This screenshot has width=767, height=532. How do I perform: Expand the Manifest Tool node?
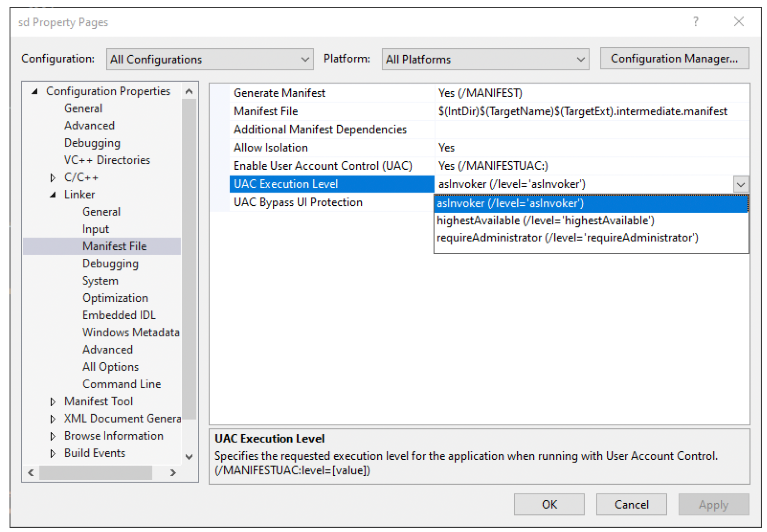pyautogui.click(x=53, y=402)
